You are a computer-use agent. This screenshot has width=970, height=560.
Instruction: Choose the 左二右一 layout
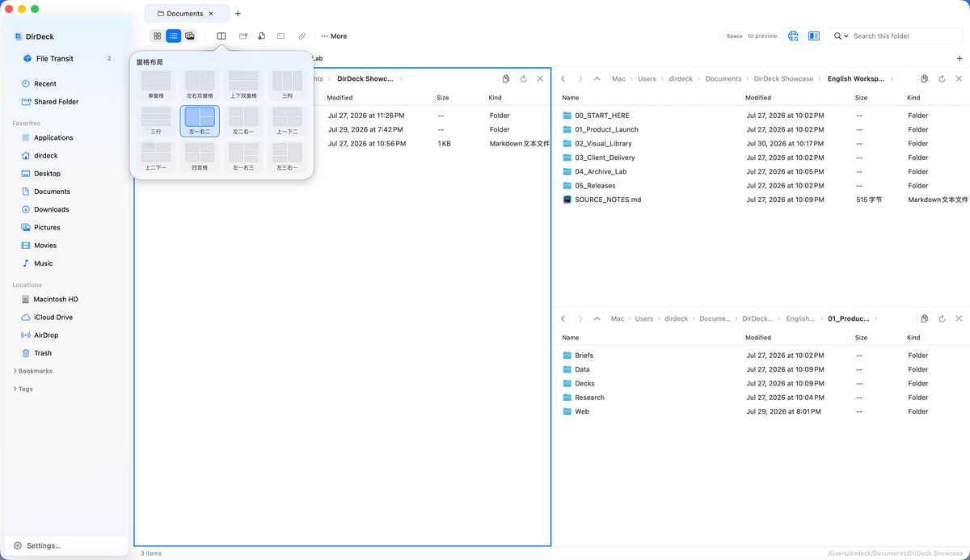(x=243, y=120)
